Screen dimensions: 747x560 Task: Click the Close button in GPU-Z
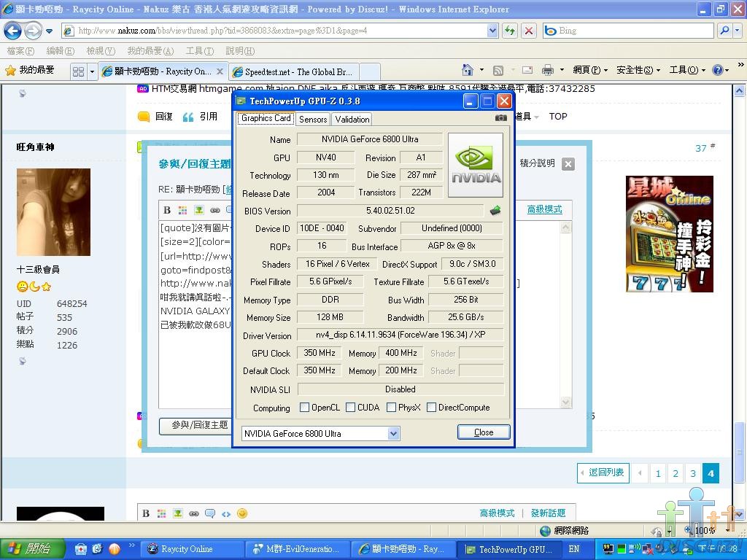pos(484,432)
